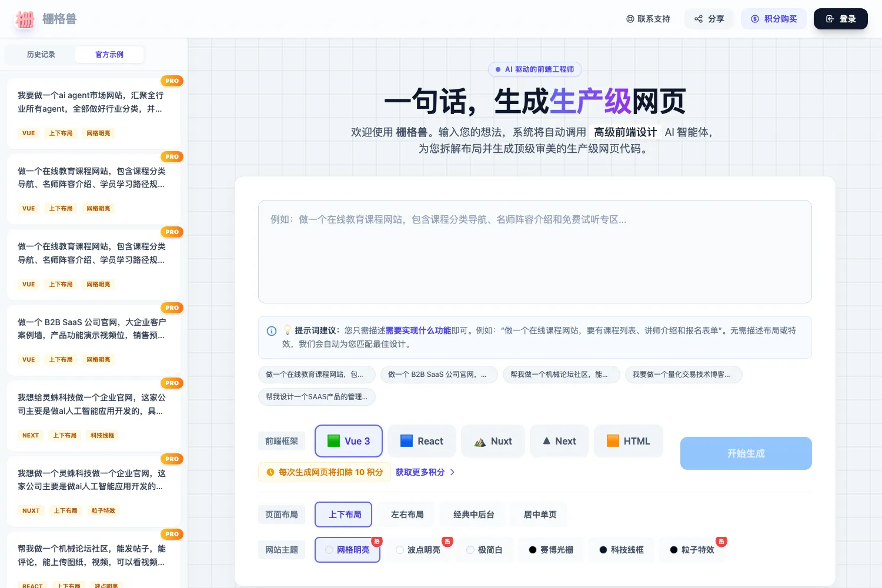The height and width of the screenshot is (588, 882).
Task: Click NUXT tag on example card
Action: [x=31, y=511]
